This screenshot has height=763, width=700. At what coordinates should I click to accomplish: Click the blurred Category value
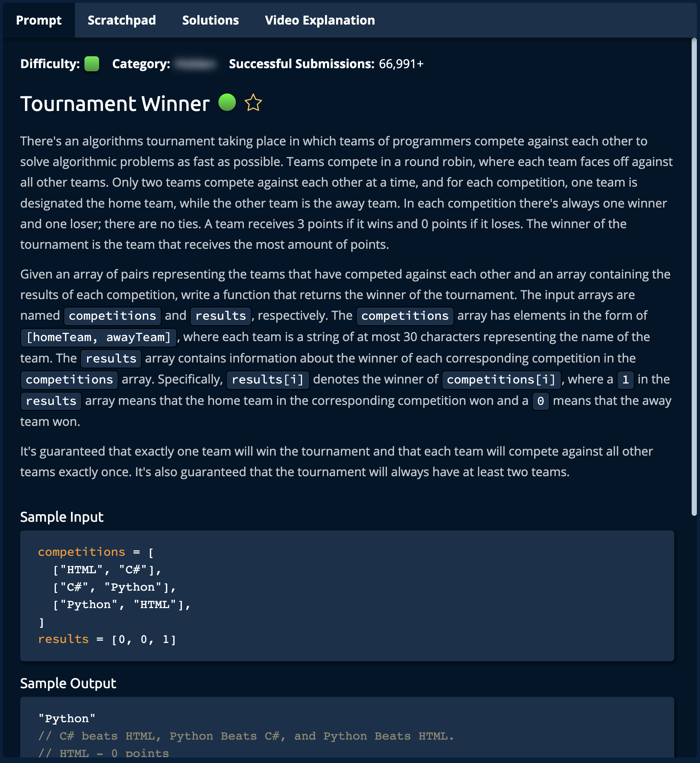(x=196, y=64)
